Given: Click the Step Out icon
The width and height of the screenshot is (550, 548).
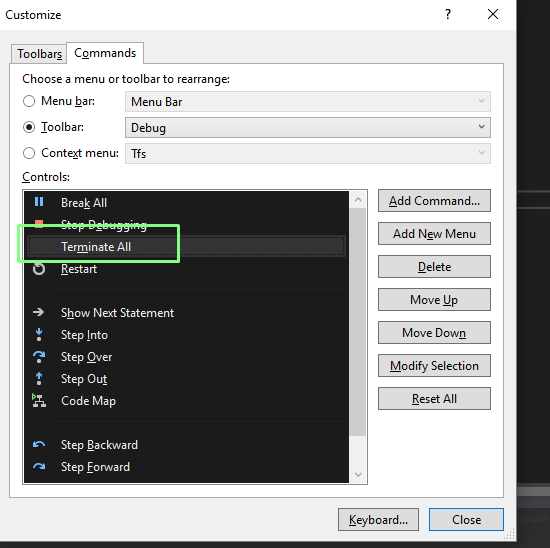Looking at the screenshot, I should (39, 379).
